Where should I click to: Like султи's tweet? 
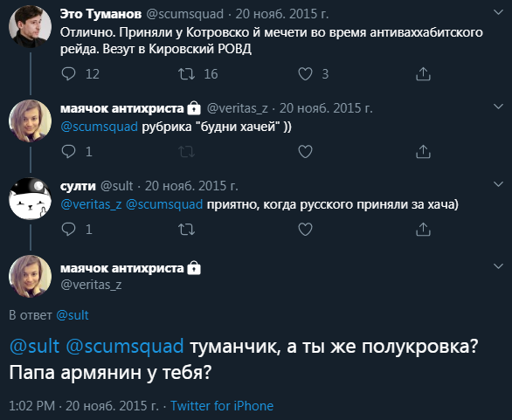click(305, 229)
